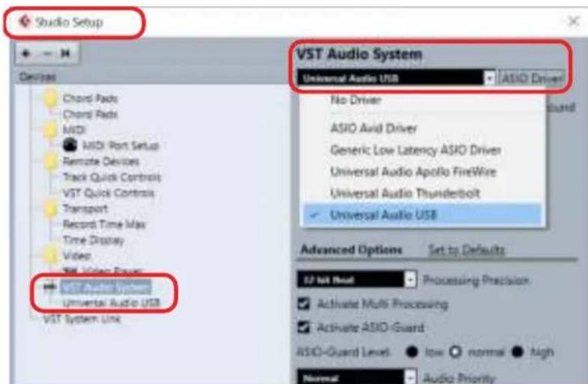Close the Studio Setup window

click(574, 21)
